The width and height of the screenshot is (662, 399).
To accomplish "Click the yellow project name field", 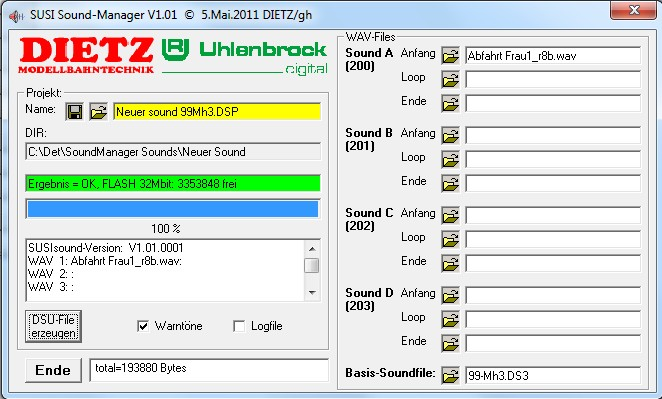I will click(x=217, y=112).
